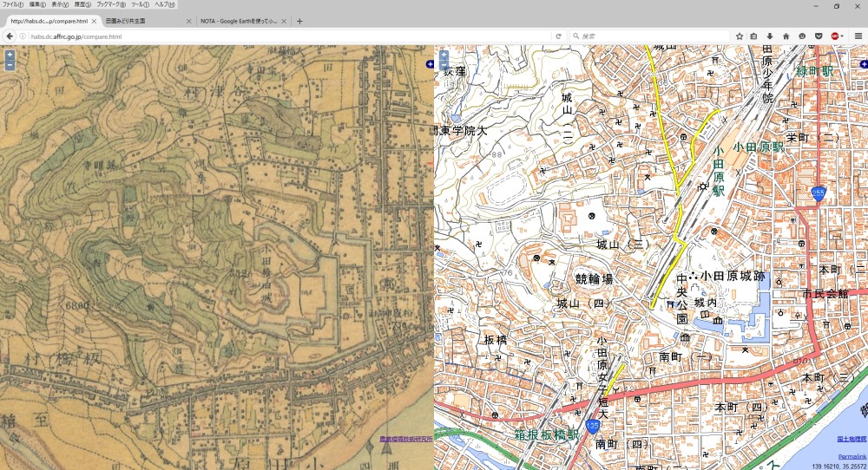Viewport: 868px width, 470px height.
Task: Bookmark this page with the star icon
Action: 740,36
